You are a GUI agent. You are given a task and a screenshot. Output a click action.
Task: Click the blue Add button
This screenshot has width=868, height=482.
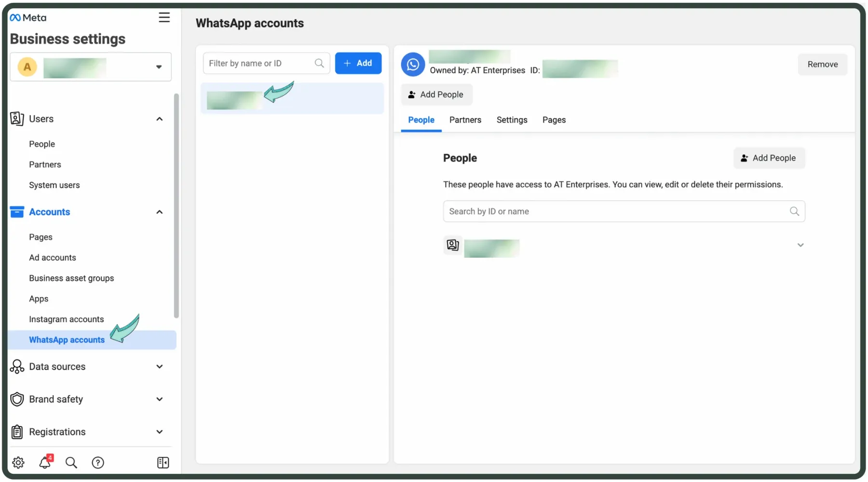tap(358, 63)
